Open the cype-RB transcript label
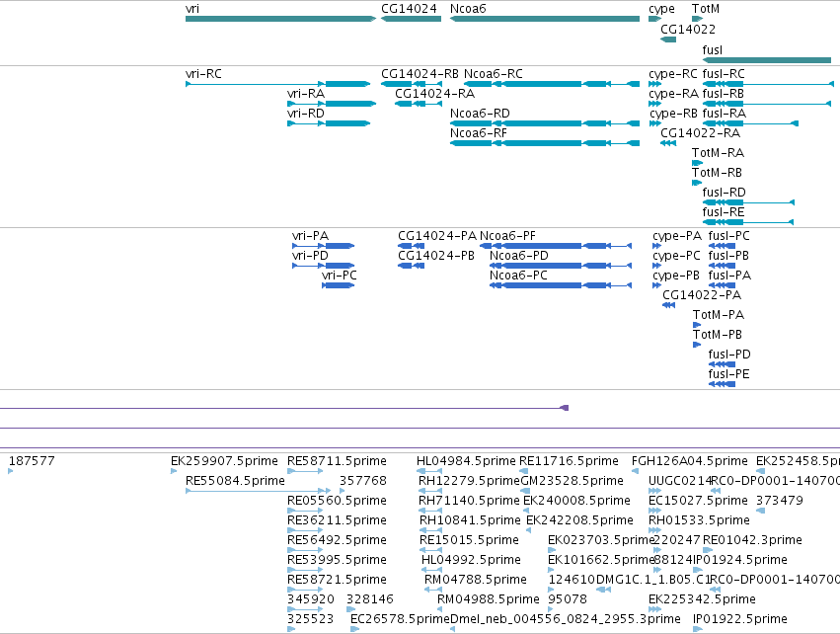840x634 pixels. 673,114
